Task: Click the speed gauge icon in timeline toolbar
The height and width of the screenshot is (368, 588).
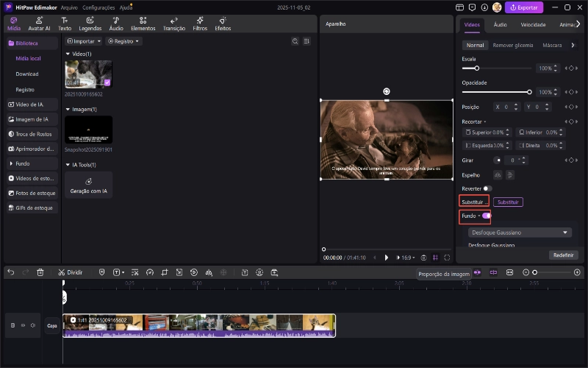Action: click(x=150, y=272)
